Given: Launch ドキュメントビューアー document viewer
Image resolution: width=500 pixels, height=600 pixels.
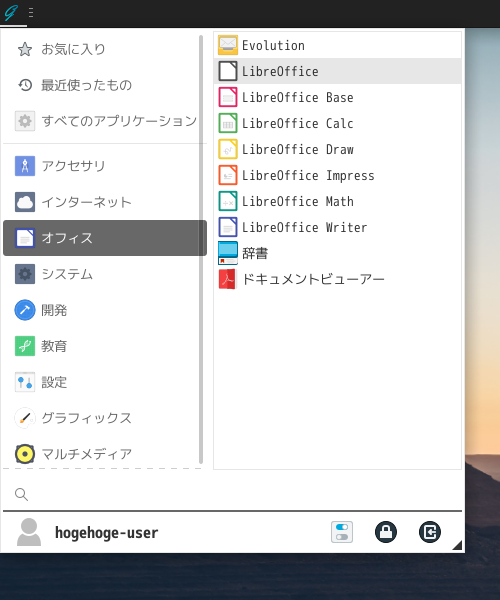Looking at the screenshot, I should click(x=337, y=279).
